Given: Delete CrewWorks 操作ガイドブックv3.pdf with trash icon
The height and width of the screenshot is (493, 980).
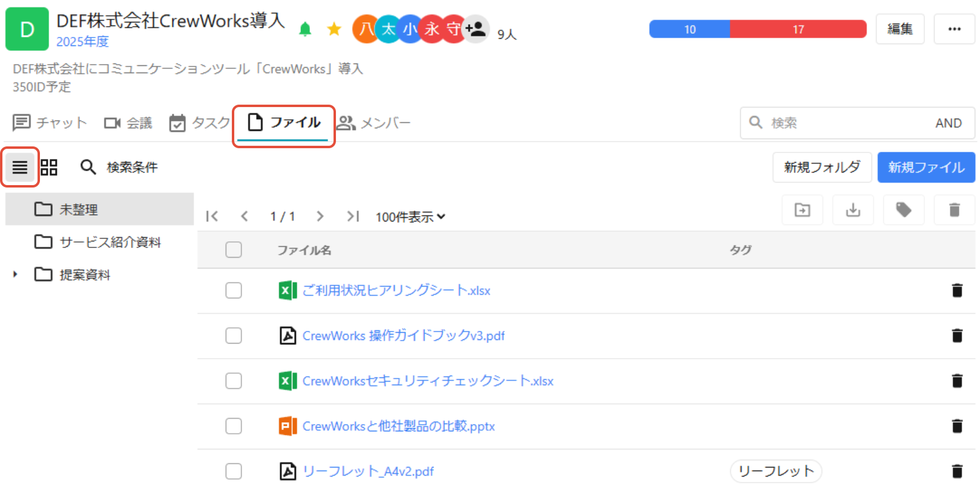Looking at the screenshot, I should [957, 336].
